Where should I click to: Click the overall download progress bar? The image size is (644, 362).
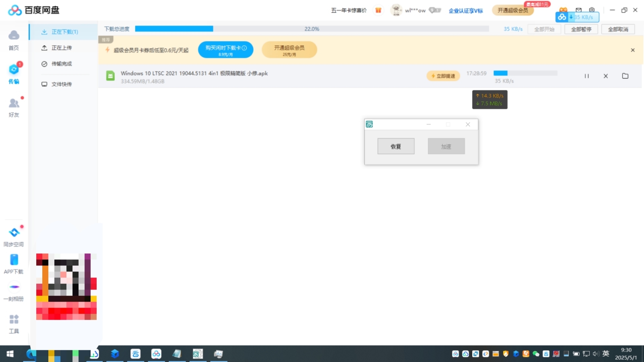point(312,29)
